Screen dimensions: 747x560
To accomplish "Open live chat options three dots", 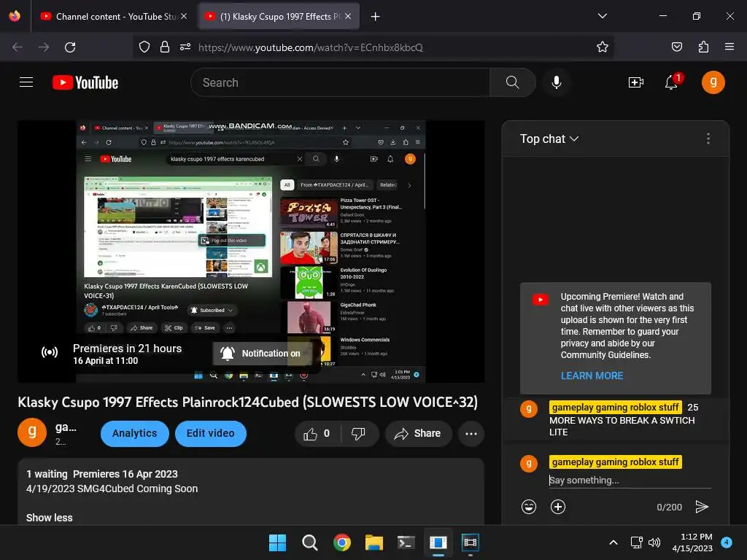I will [x=708, y=139].
